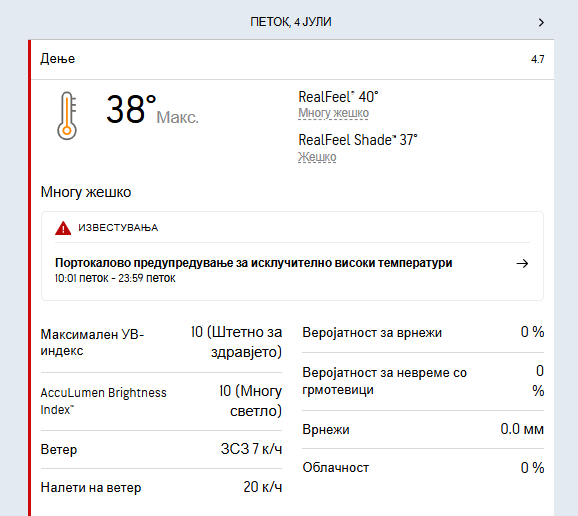Screen dimensions: 578x516
Task: Click the ИЗВЕСТУВАЊА alerts heading
Action: click(x=118, y=228)
